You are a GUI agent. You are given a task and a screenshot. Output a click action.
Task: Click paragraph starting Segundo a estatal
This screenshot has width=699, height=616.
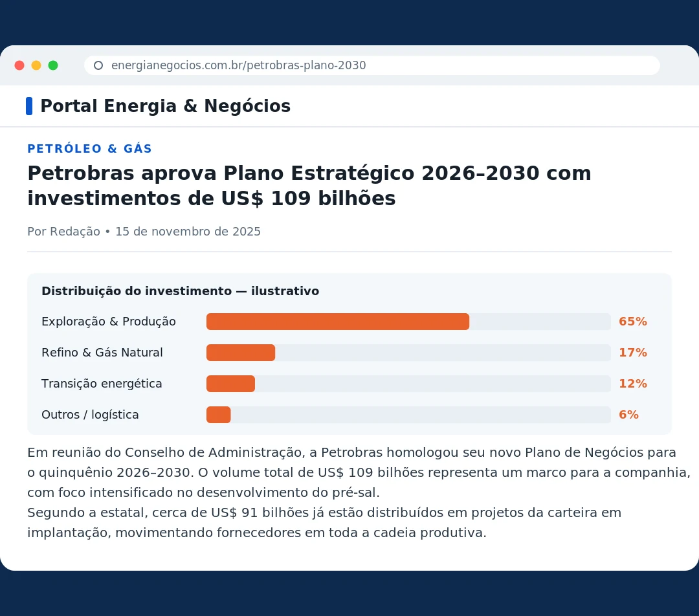pyautogui.click(x=324, y=522)
